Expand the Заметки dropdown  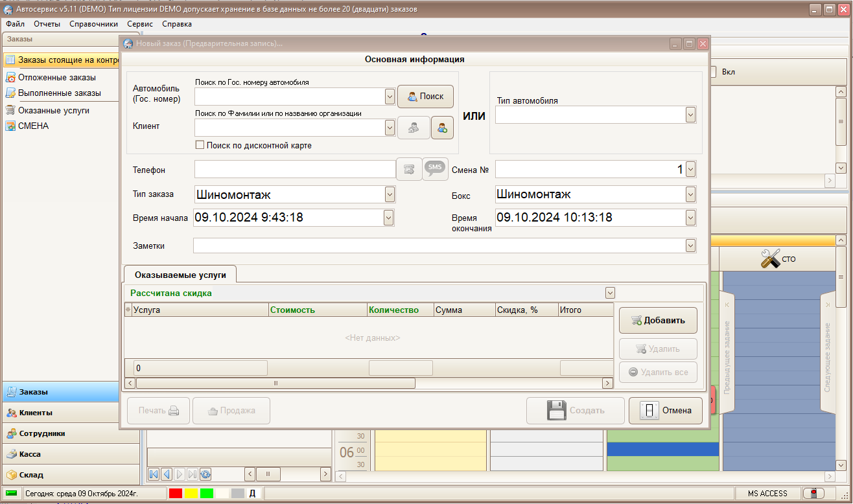690,246
